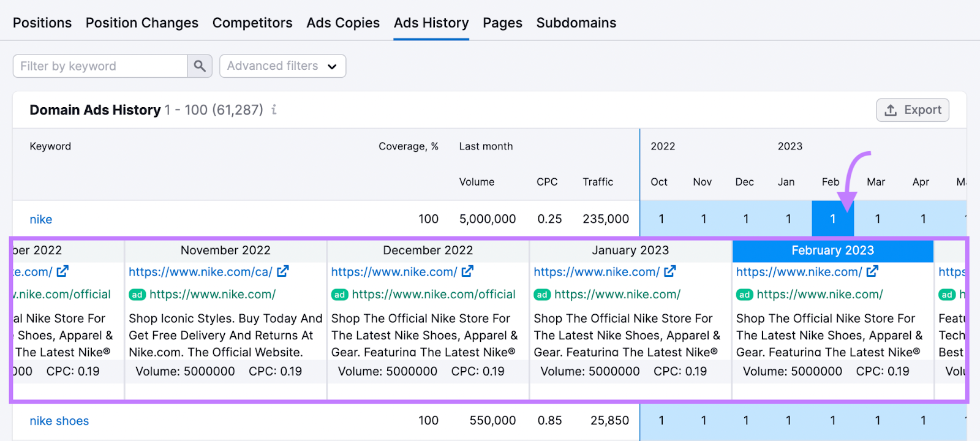This screenshot has height=441, width=980.
Task: Open the nike keyword link
Action: point(41,219)
